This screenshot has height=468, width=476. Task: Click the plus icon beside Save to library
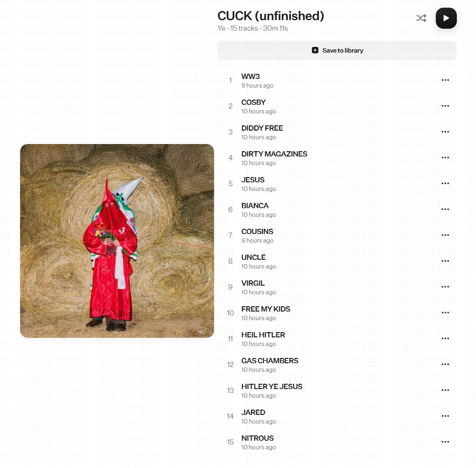point(315,50)
